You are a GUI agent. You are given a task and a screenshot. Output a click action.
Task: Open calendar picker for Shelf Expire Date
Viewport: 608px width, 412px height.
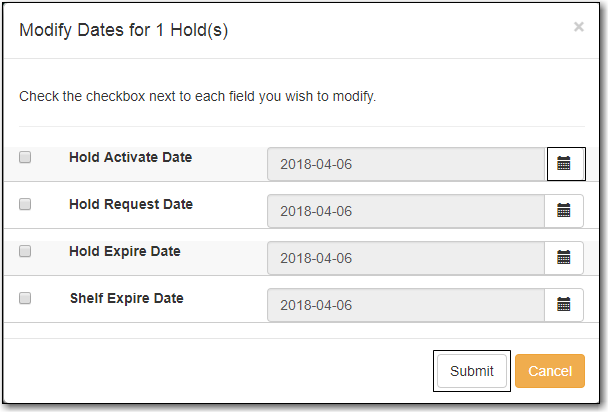click(564, 305)
